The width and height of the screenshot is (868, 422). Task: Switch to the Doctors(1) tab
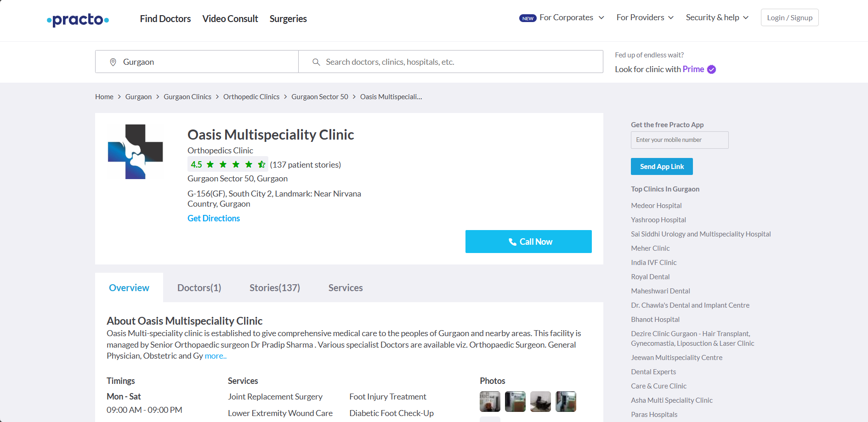click(x=199, y=288)
